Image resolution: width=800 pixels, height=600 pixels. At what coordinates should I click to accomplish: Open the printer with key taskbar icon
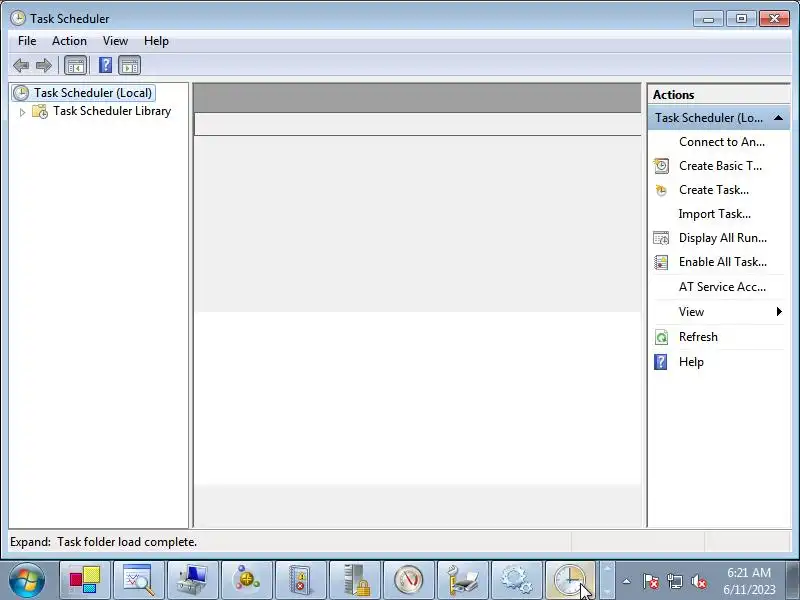(x=462, y=581)
